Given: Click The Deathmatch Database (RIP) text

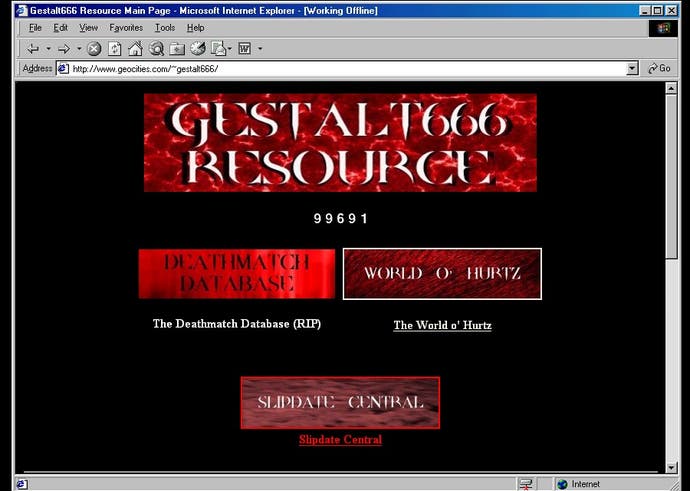Looking at the screenshot, I should coord(237,324).
